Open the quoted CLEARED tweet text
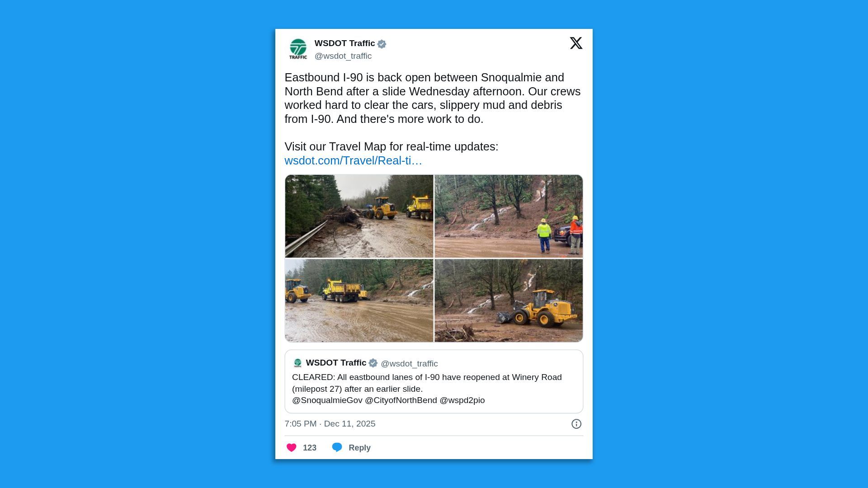This screenshot has width=868, height=488. coord(427,389)
